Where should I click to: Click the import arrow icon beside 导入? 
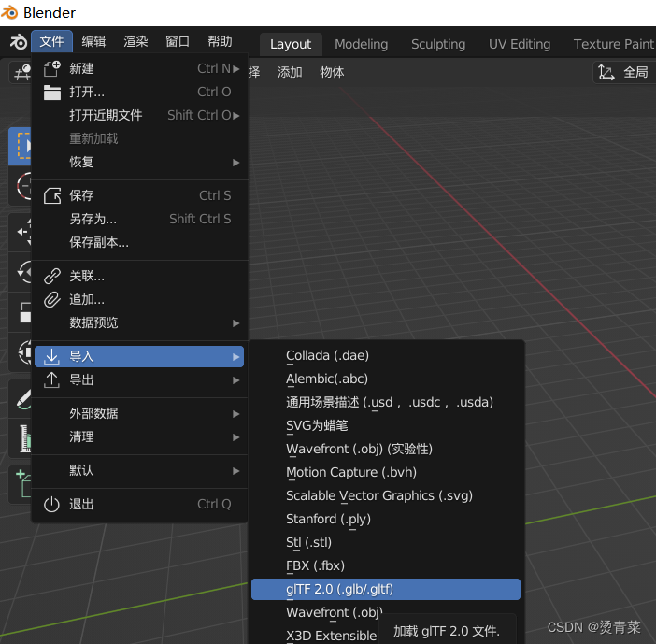(x=52, y=356)
